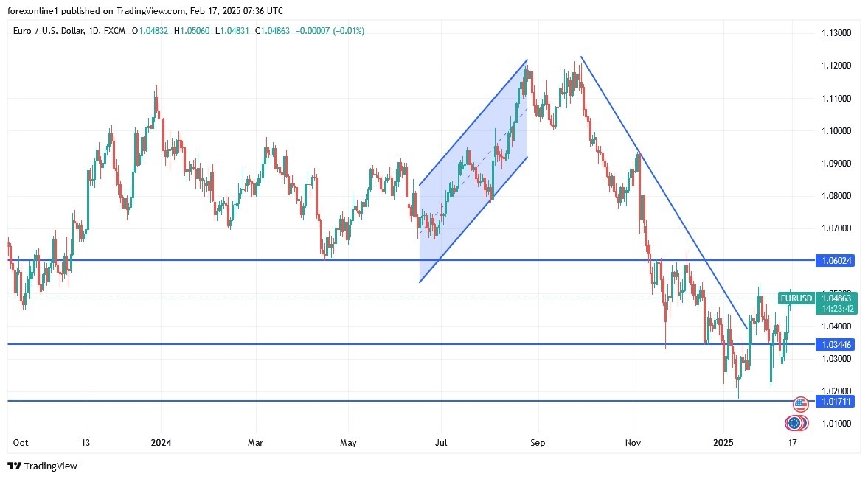Click the Sep label on time axis
The width and height of the screenshot is (868, 479).
tap(537, 443)
